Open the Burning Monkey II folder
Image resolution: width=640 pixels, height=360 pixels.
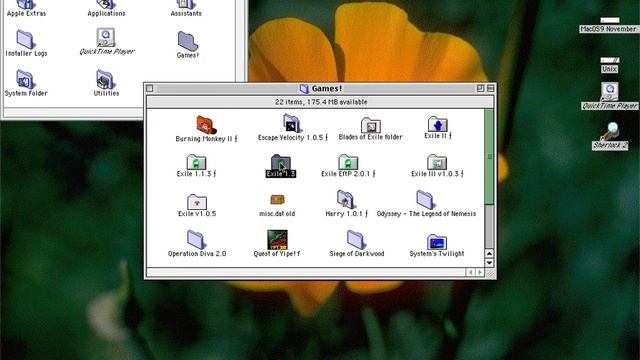click(206, 125)
